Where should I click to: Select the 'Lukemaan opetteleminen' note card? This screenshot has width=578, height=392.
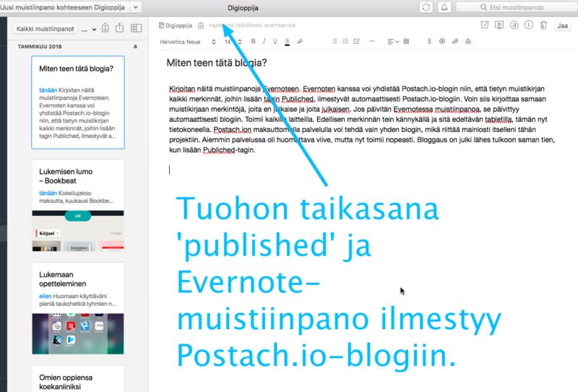78,308
